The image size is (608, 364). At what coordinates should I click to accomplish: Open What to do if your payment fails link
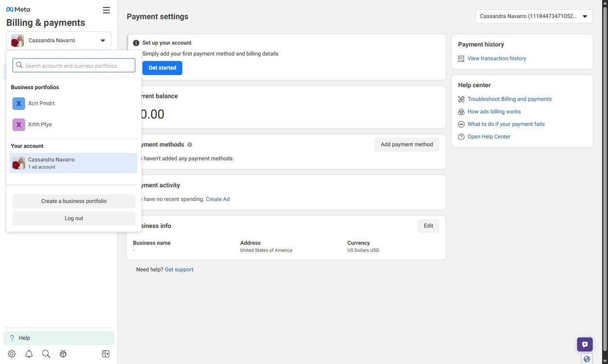(x=506, y=124)
